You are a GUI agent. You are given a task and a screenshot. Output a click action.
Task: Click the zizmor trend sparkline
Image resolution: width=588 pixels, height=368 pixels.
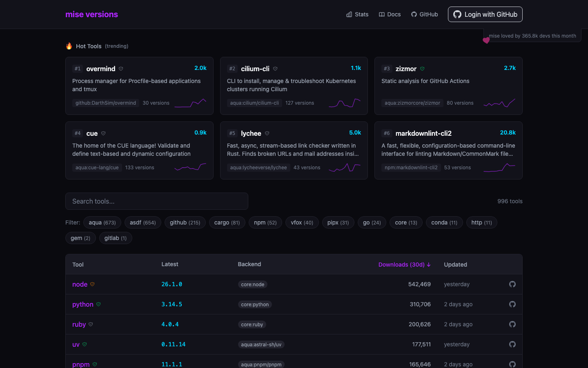point(499,103)
